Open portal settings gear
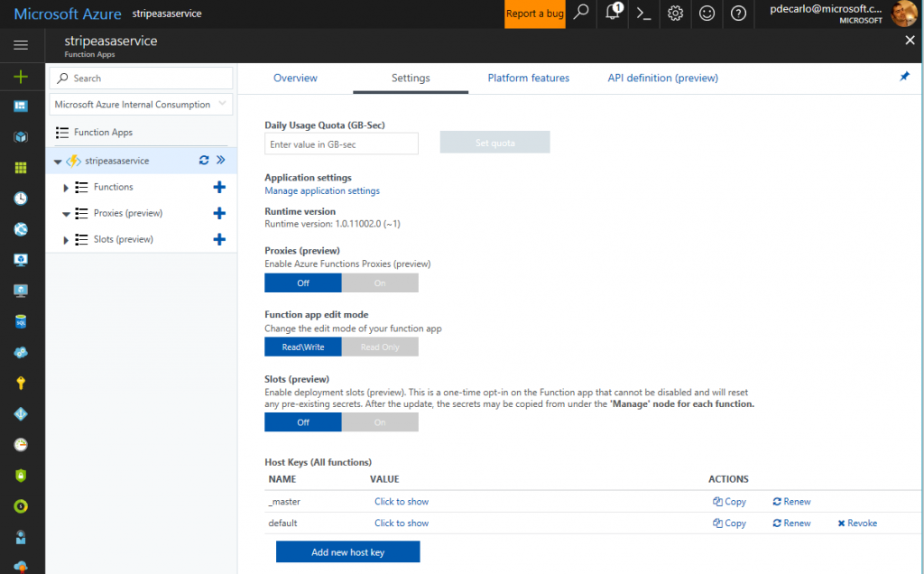The width and height of the screenshot is (924, 574). point(675,13)
